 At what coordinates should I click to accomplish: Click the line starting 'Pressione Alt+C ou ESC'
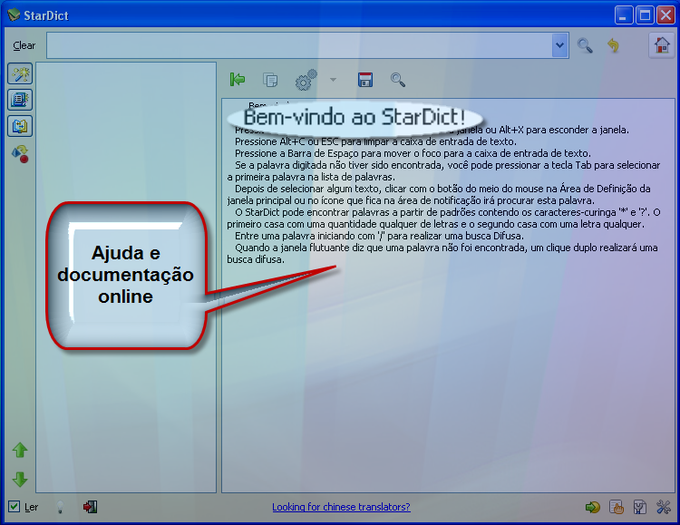[x=376, y=142]
